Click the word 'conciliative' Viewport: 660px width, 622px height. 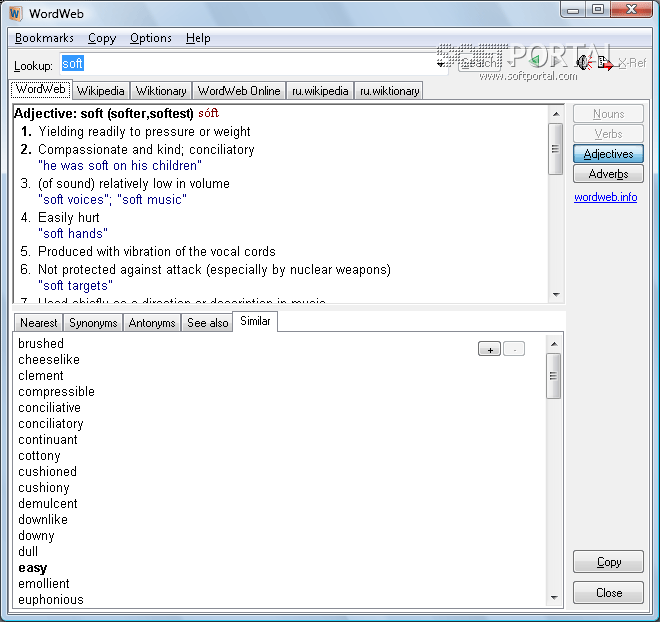(49, 407)
